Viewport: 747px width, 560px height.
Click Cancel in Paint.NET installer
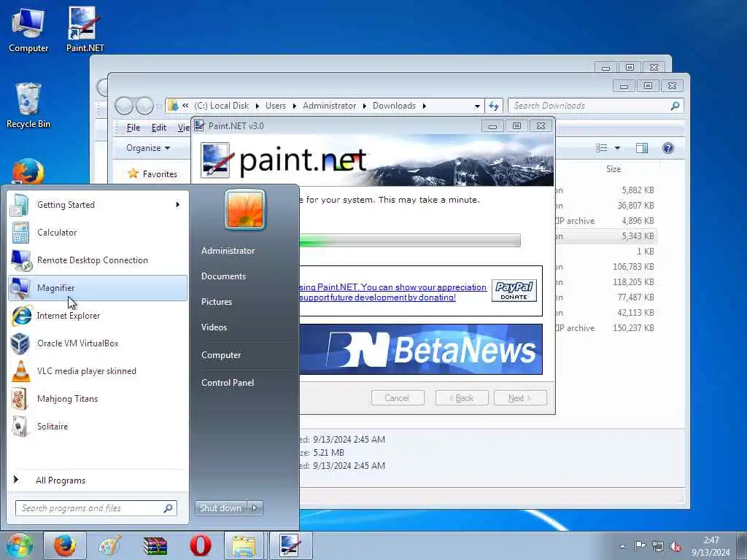(398, 398)
